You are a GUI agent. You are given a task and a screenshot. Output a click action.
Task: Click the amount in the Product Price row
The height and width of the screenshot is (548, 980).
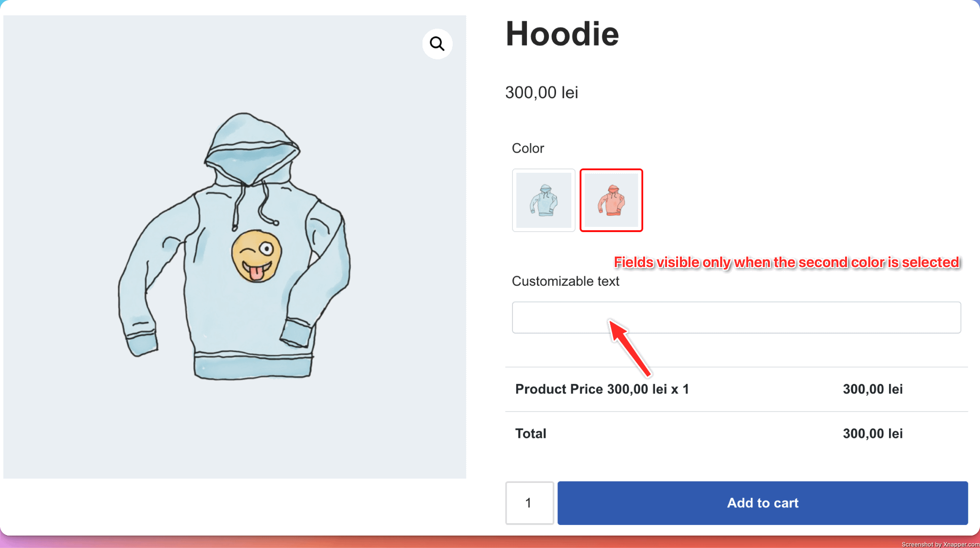pyautogui.click(x=872, y=389)
